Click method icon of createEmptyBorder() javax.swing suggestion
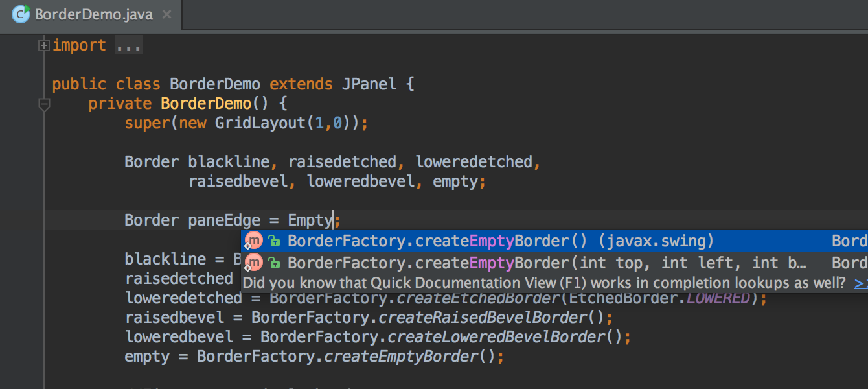Screen dimensions: 868x389 coord(254,241)
